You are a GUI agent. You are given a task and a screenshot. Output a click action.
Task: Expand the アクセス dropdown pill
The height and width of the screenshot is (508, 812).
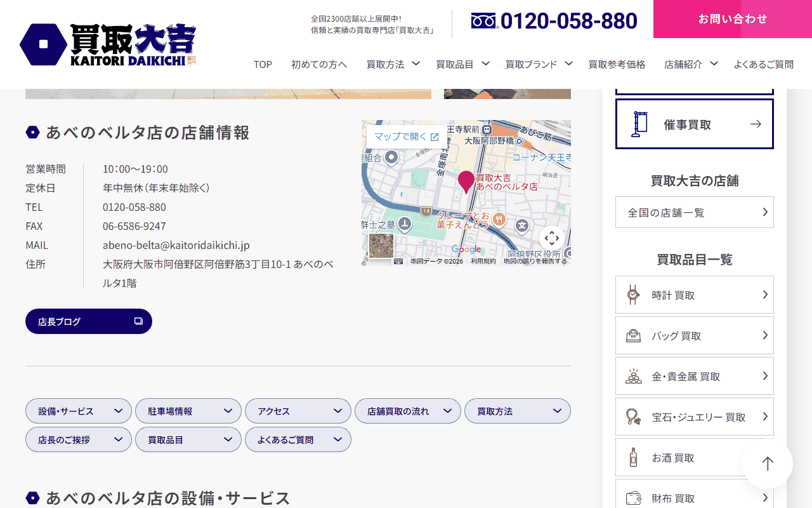tap(298, 411)
